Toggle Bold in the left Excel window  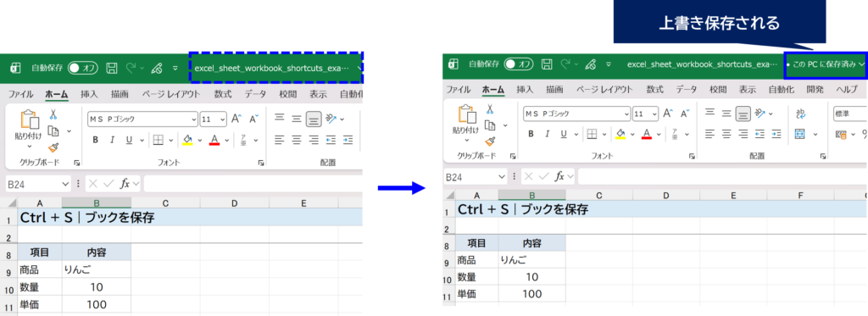pyautogui.click(x=95, y=140)
